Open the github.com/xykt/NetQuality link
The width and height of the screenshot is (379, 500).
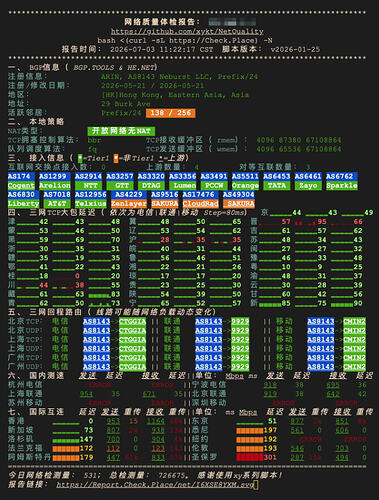tap(187, 32)
